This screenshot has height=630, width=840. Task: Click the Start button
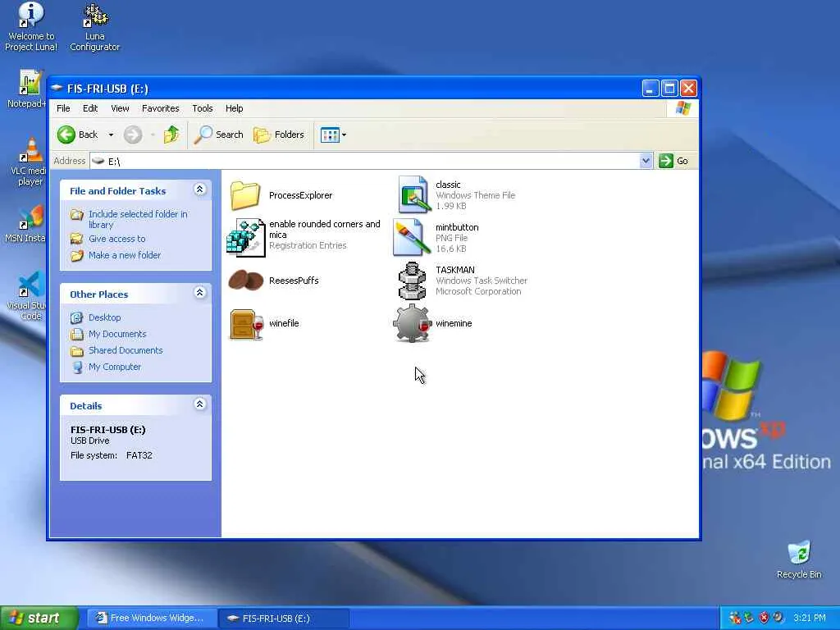click(39, 619)
